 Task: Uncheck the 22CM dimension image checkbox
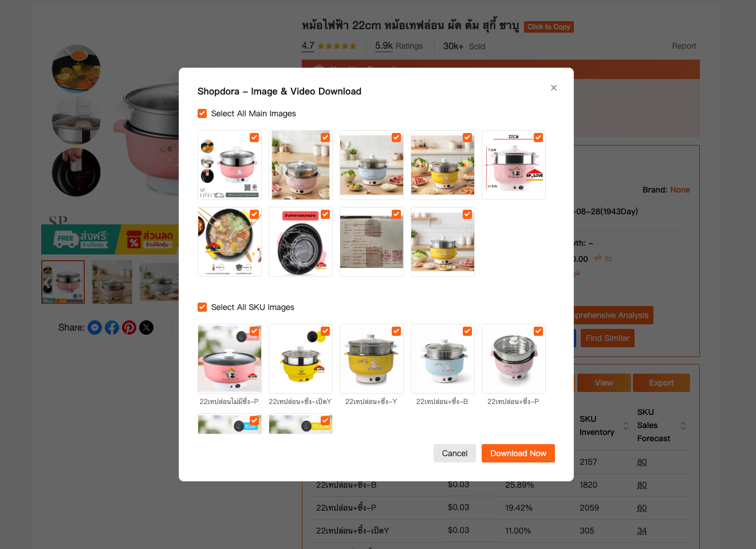(538, 138)
